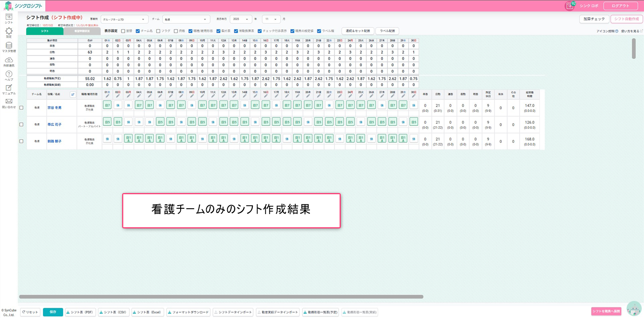Open マスタ管理 database icon
This screenshot has height=318, width=644.
click(8, 46)
